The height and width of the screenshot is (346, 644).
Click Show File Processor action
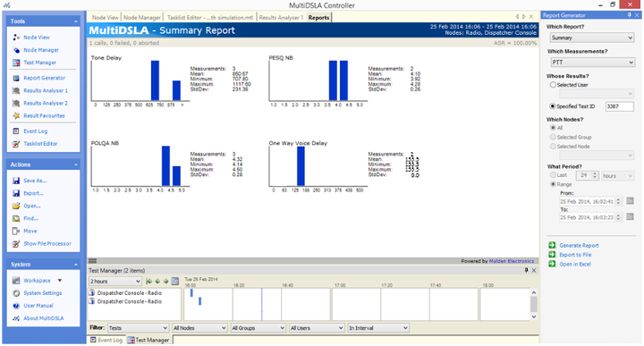47,243
